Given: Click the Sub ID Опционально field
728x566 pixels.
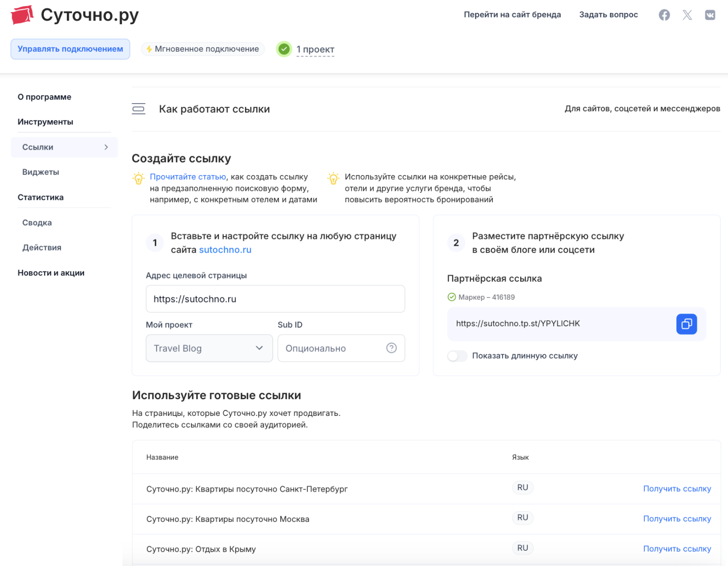Looking at the screenshot, I should pos(341,348).
